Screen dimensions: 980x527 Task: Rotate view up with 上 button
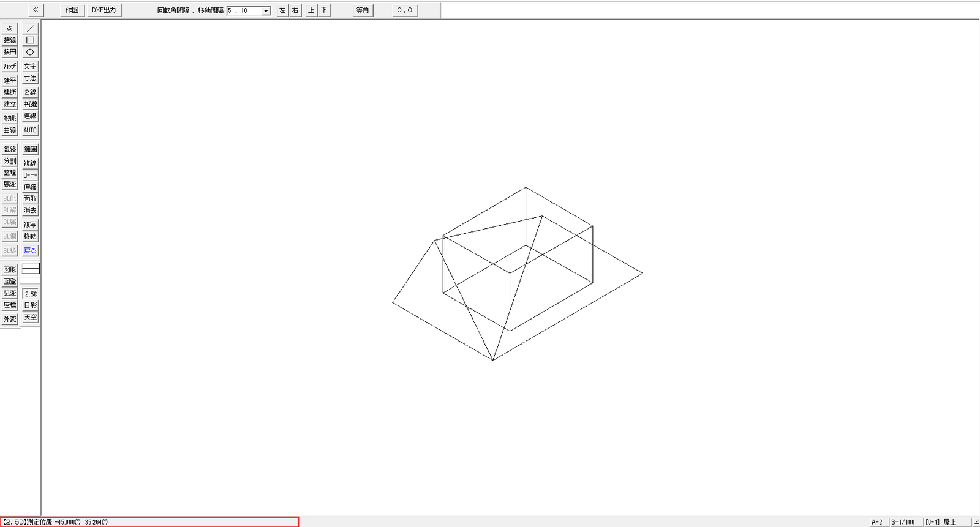[311, 10]
